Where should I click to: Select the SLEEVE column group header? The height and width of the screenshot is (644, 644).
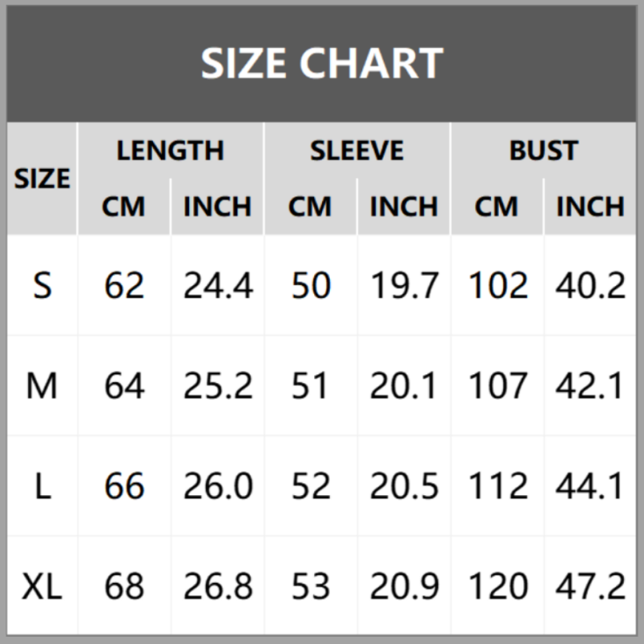[x=357, y=151]
